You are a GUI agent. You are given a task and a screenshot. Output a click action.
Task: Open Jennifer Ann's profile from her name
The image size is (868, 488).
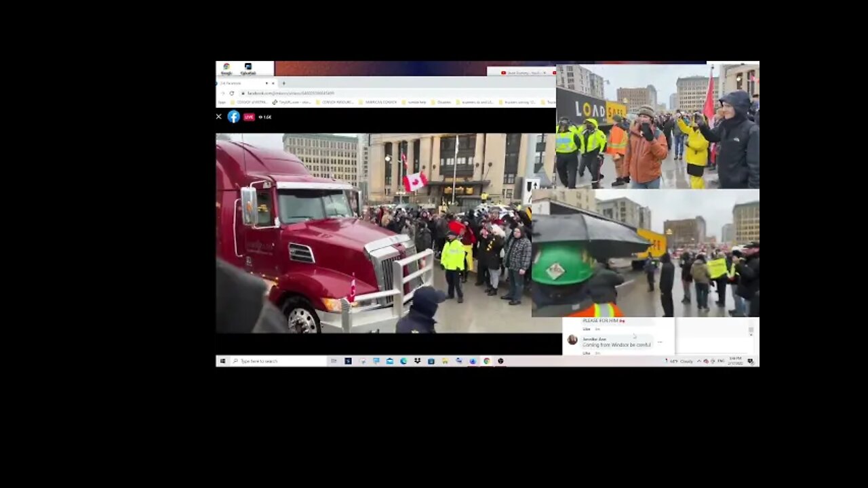[x=595, y=339]
